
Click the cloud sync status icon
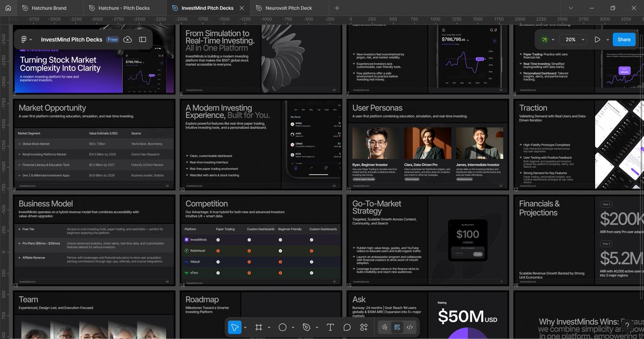coord(128,40)
